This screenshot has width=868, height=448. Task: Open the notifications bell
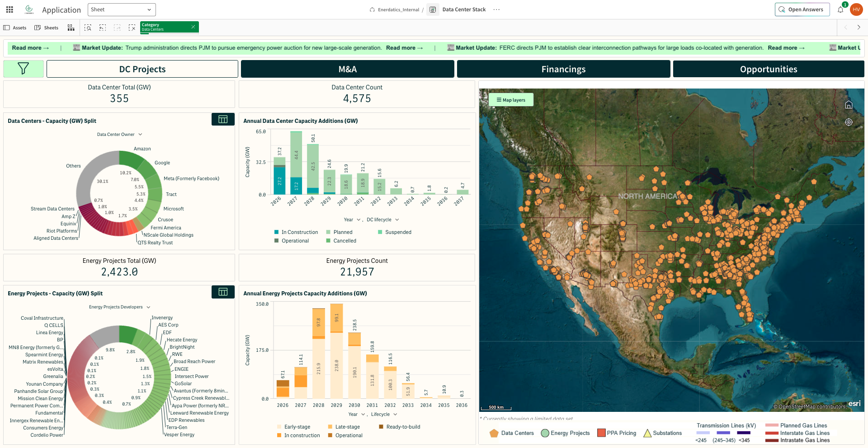840,9
